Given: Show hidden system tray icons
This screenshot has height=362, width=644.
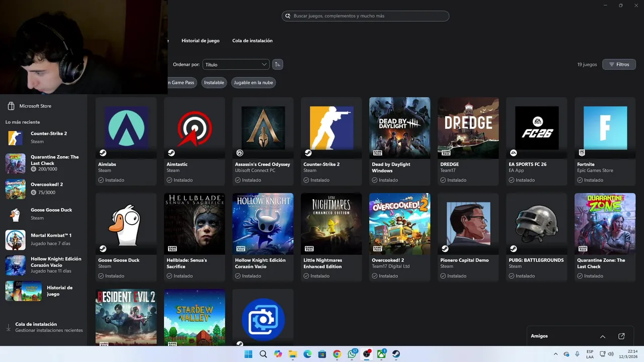Looking at the screenshot, I should tap(555, 354).
